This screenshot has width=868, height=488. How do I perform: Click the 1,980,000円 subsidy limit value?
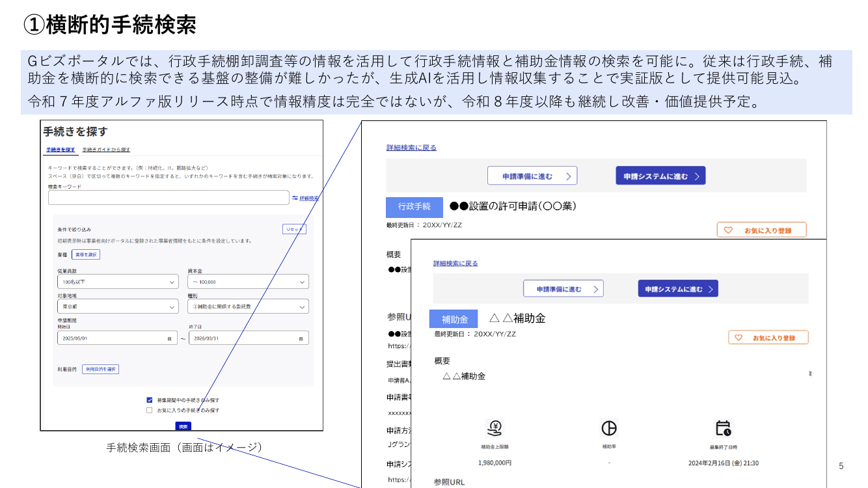[x=495, y=463]
